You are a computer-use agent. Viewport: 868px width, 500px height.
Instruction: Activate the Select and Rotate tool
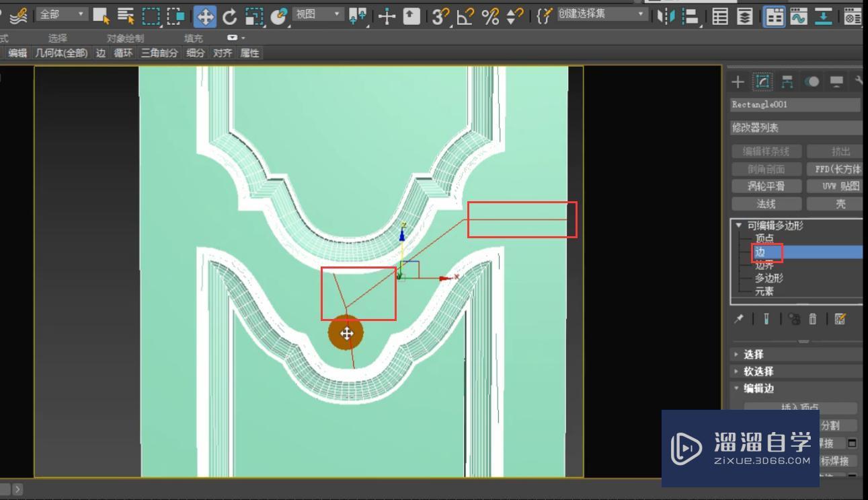tap(230, 16)
